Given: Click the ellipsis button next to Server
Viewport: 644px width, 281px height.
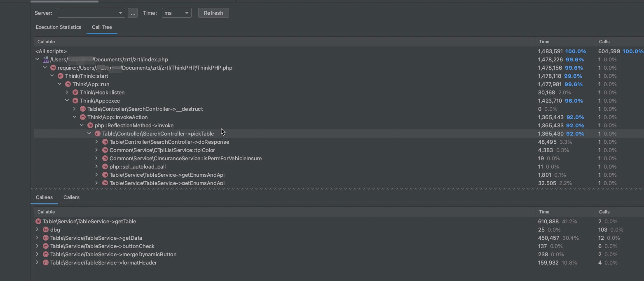Looking at the screenshot, I should pyautogui.click(x=133, y=13).
